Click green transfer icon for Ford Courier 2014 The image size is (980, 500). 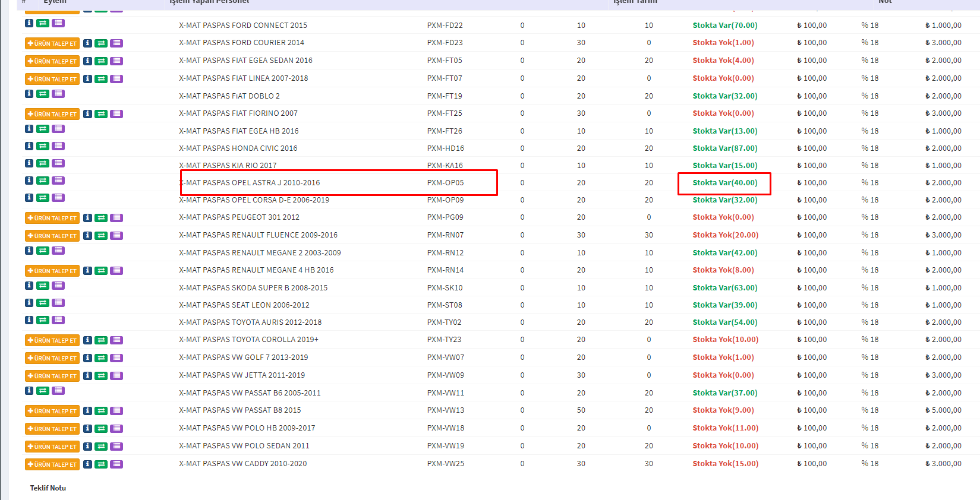click(101, 43)
